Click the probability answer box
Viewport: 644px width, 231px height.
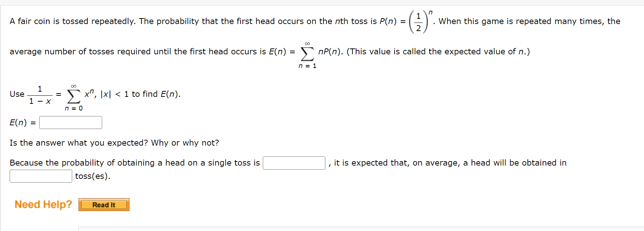pyautogui.click(x=294, y=163)
